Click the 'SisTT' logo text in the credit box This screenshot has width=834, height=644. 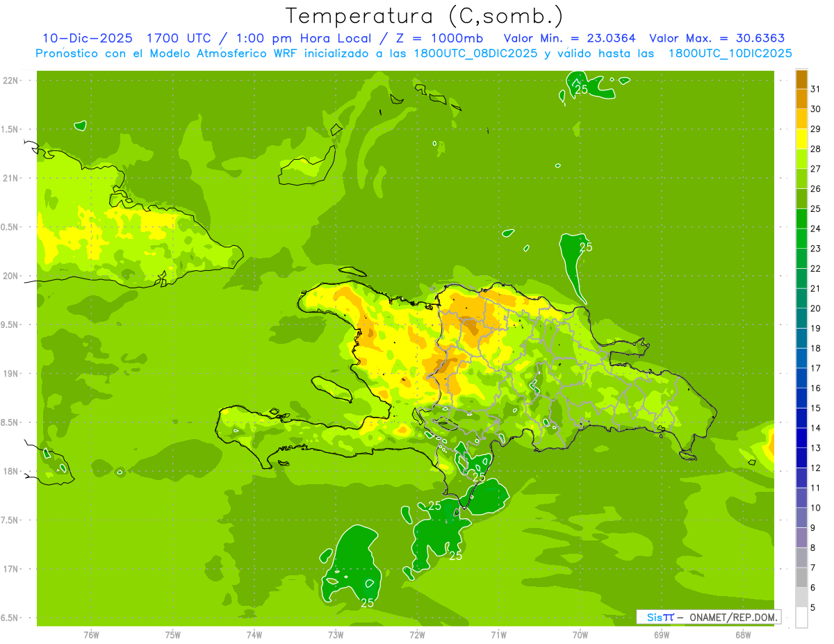(660, 617)
